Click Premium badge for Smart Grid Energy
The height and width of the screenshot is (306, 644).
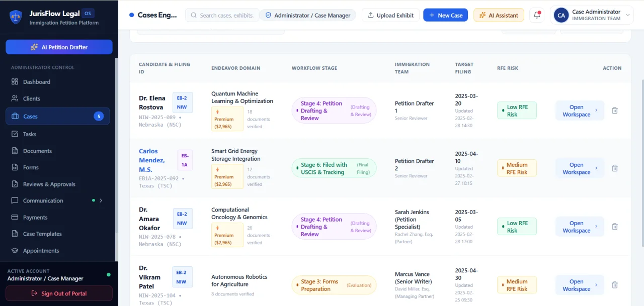coord(227,177)
